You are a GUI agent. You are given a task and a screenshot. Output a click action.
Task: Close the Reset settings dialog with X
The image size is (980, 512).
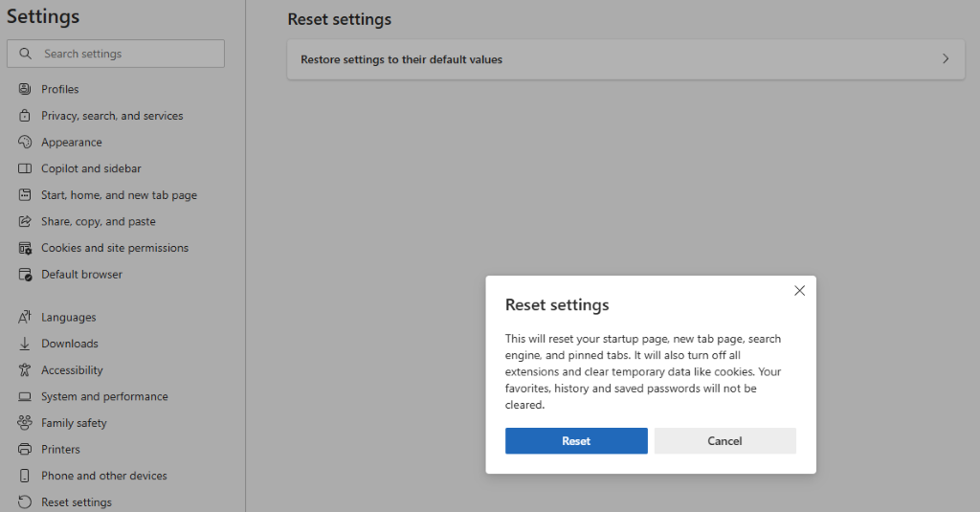[x=799, y=291]
